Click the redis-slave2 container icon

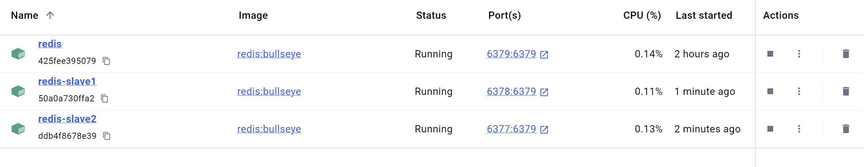18,129
